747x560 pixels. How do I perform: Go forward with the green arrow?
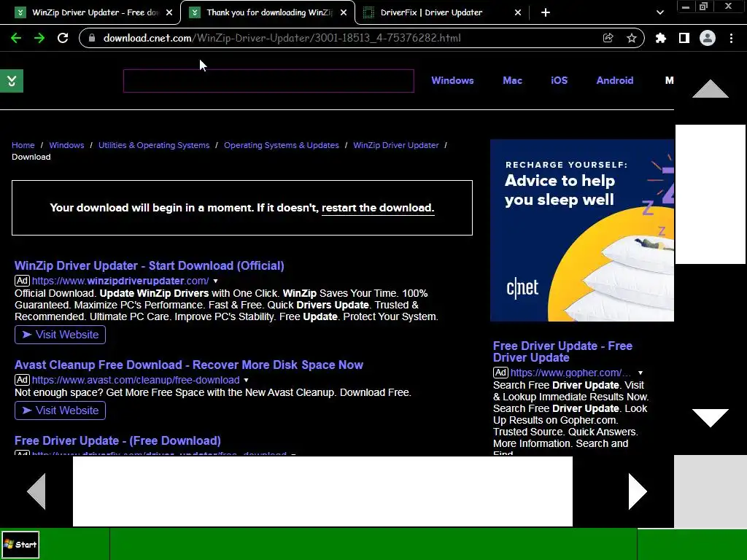click(39, 38)
